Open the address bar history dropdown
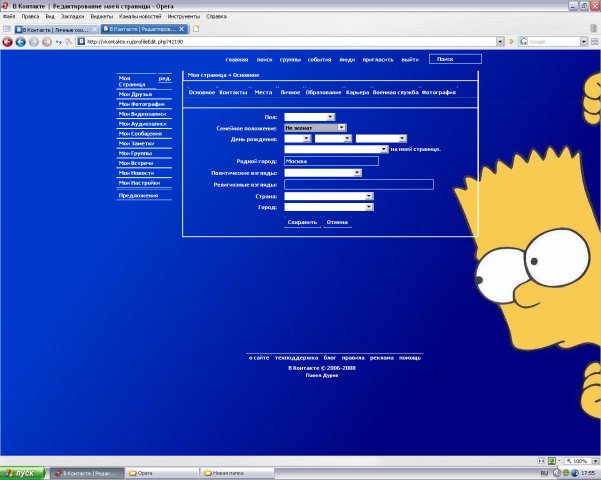 point(500,41)
